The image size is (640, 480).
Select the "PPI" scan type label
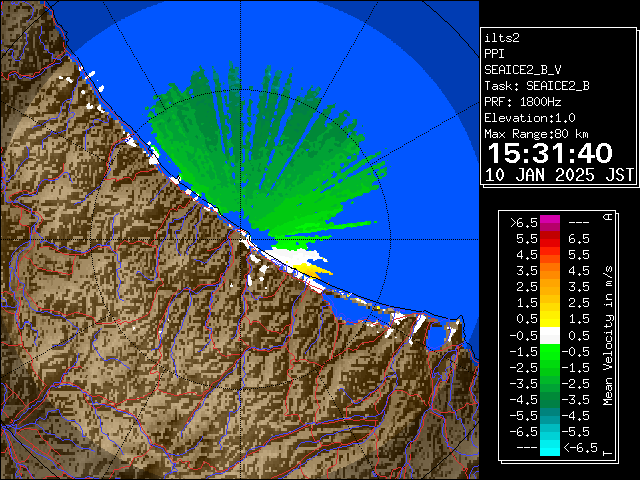pos(494,54)
